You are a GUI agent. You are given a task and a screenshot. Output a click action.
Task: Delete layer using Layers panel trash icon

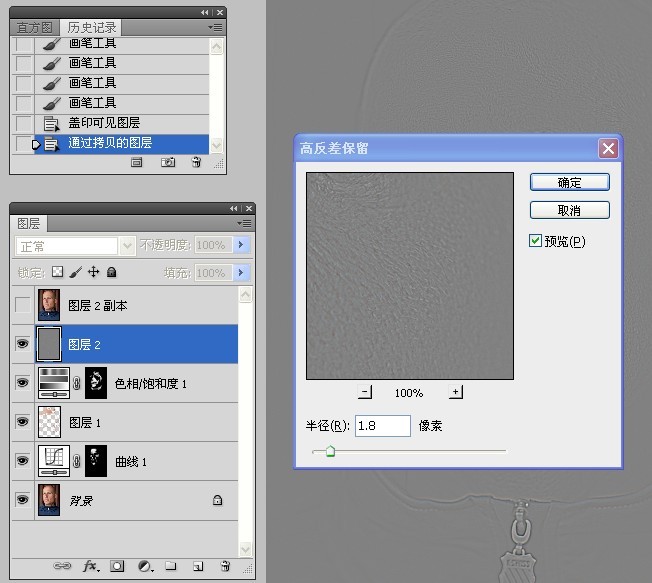pos(224,566)
